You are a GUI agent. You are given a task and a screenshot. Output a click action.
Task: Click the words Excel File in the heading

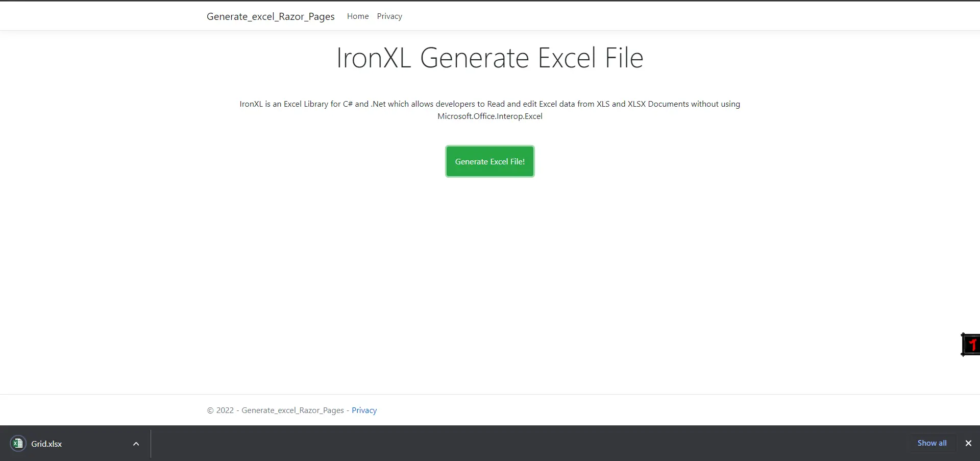(x=590, y=58)
